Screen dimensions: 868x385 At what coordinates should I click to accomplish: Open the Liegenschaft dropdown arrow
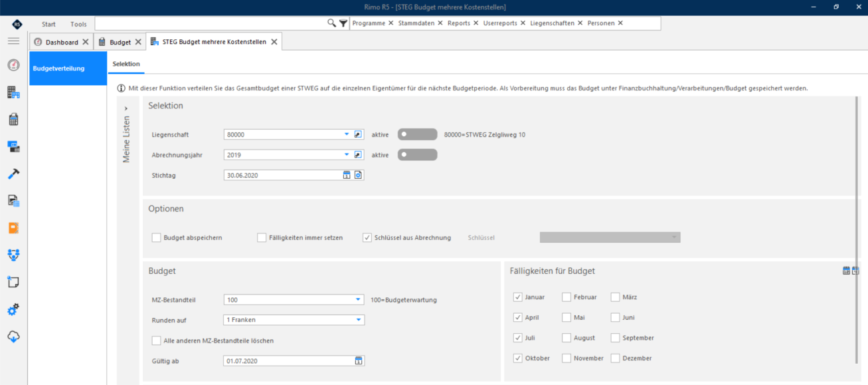(347, 134)
